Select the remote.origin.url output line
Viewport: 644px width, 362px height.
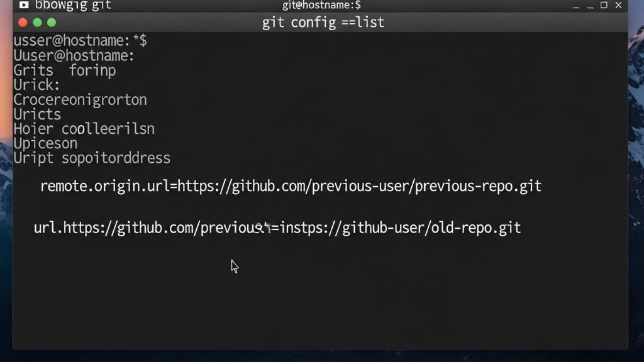pos(291,185)
